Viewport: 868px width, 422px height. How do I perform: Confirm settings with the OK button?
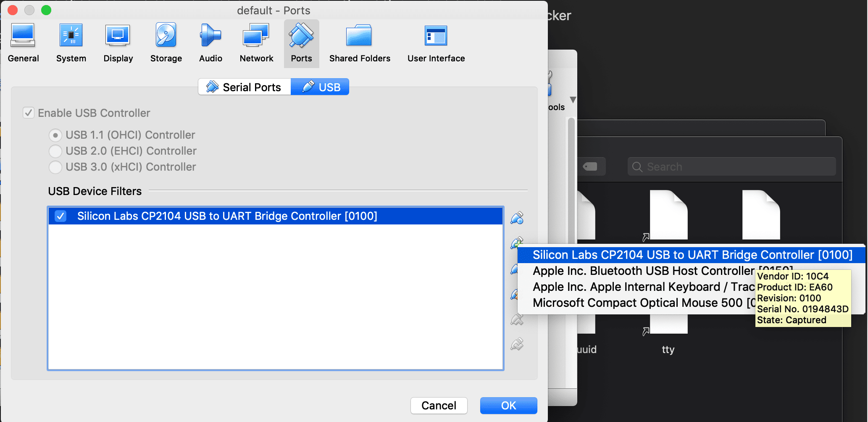pos(508,406)
